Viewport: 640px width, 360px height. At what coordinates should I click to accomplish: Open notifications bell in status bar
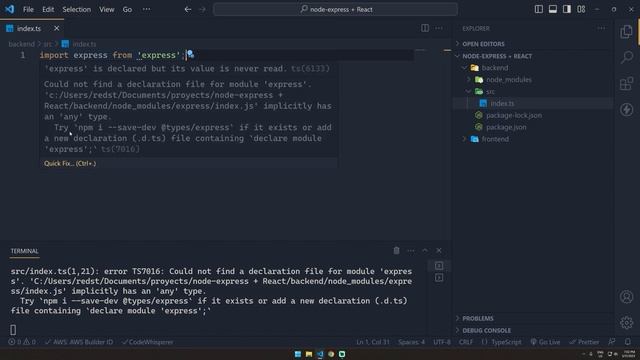click(628, 342)
